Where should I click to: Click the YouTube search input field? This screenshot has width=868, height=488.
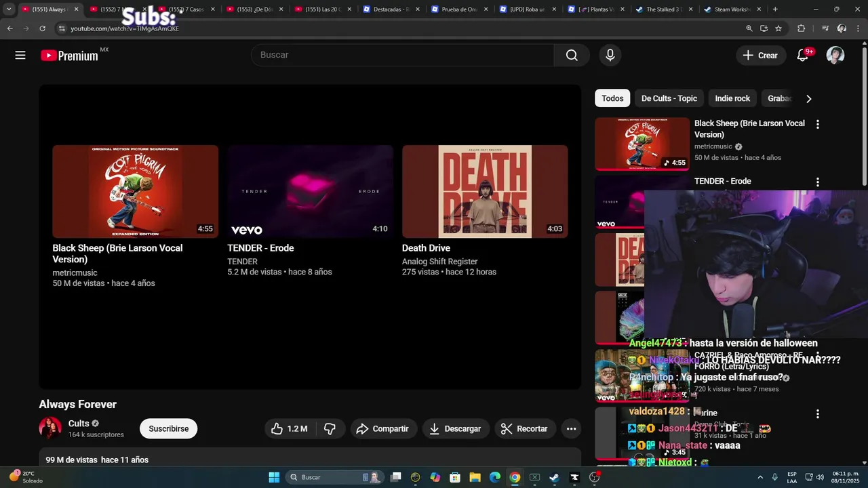coord(402,55)
